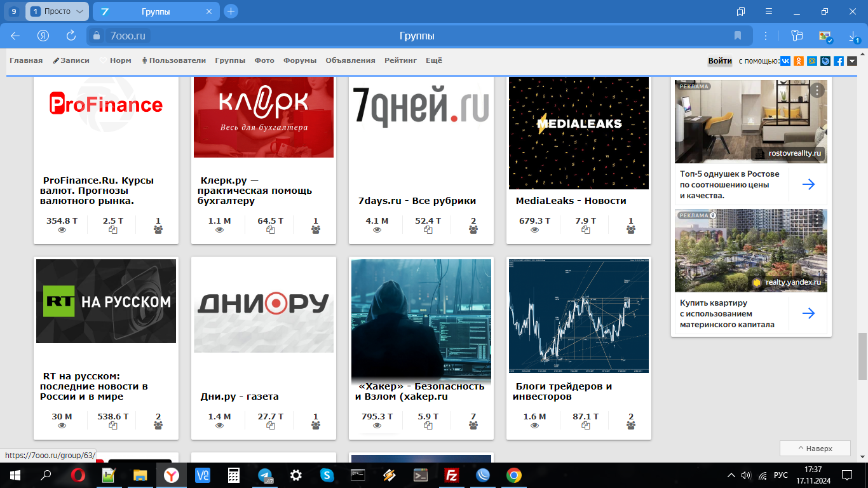This screenshot has height=488, width=868.
Task: Expand more login options arrow
Action: pos(852,61)
